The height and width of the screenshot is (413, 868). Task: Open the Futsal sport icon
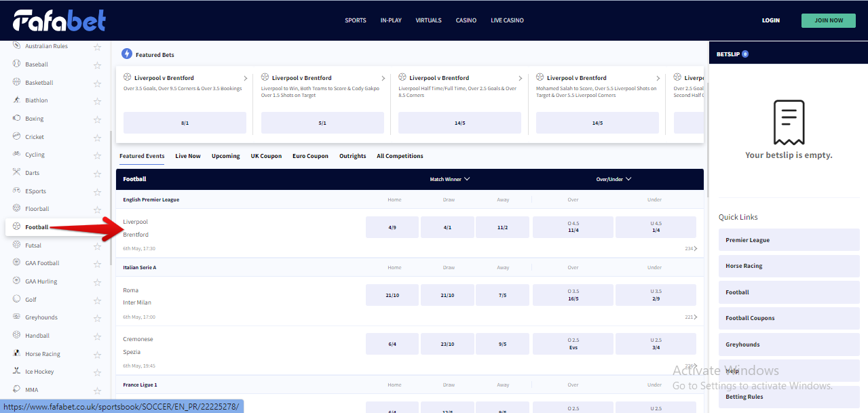(16, 245)
